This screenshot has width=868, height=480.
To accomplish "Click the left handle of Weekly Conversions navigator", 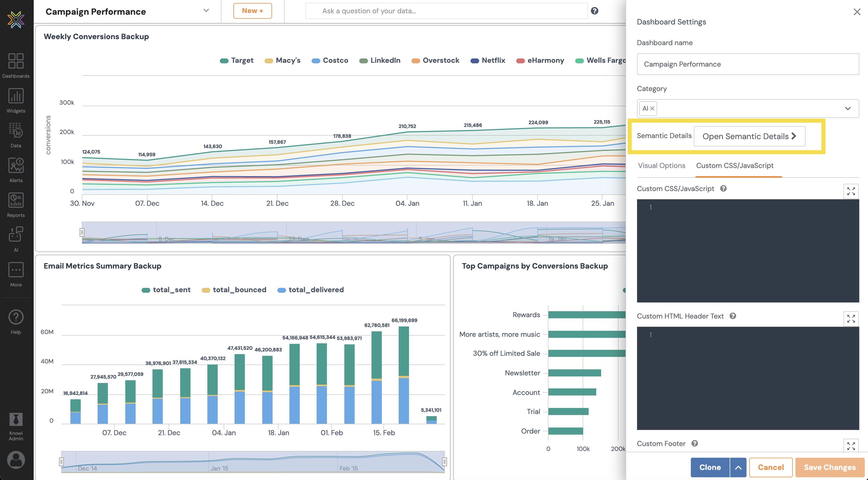I will click(82, 232).
